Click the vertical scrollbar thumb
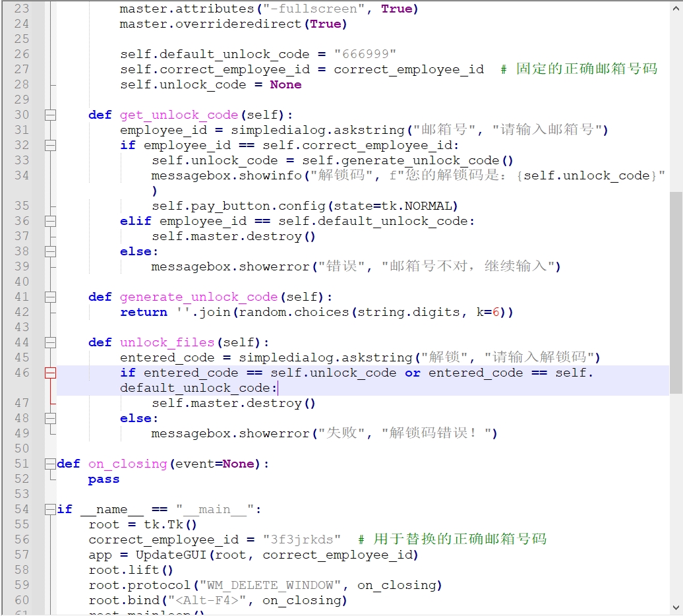 click(x=676, y=293)
